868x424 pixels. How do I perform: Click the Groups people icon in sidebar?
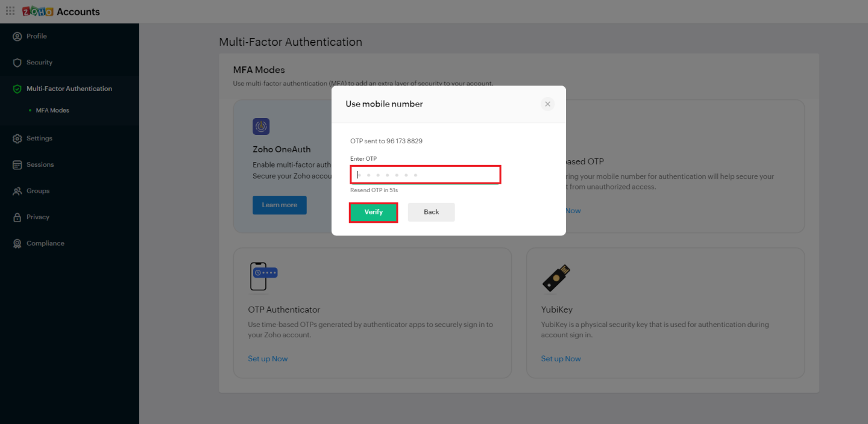tap(17, 191)
